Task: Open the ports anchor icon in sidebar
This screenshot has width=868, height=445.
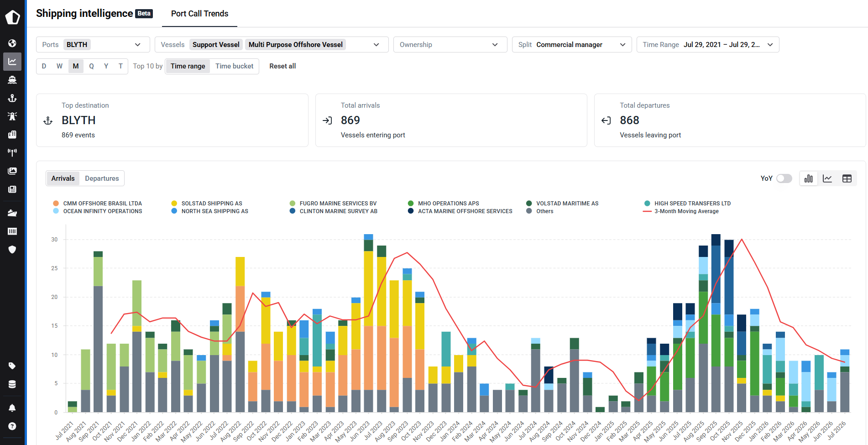Action: [x=12, y=98]
